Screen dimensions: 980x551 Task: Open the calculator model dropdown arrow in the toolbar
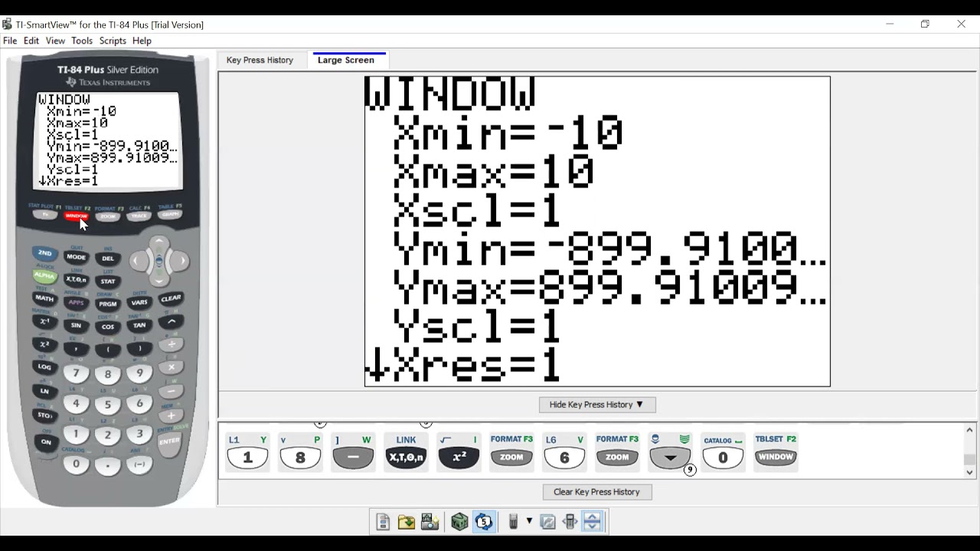529,522
